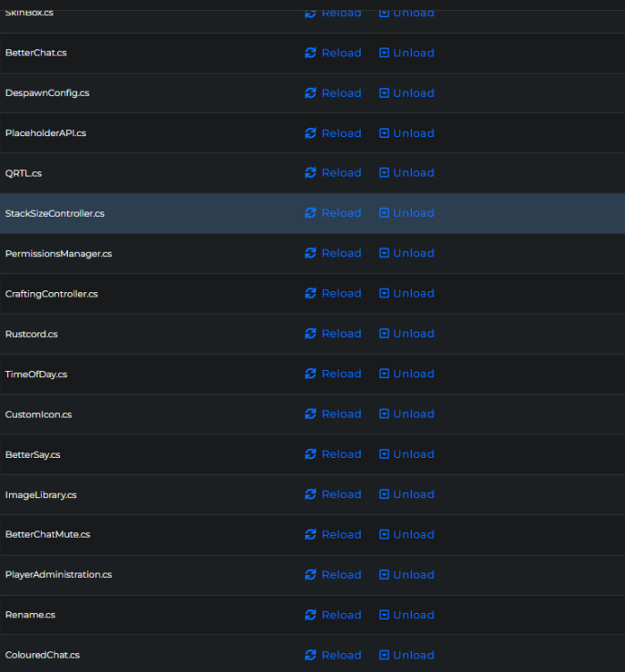
Task: Click the reload icon for CraftingController.cs
Action: click(x=311, y=294)
